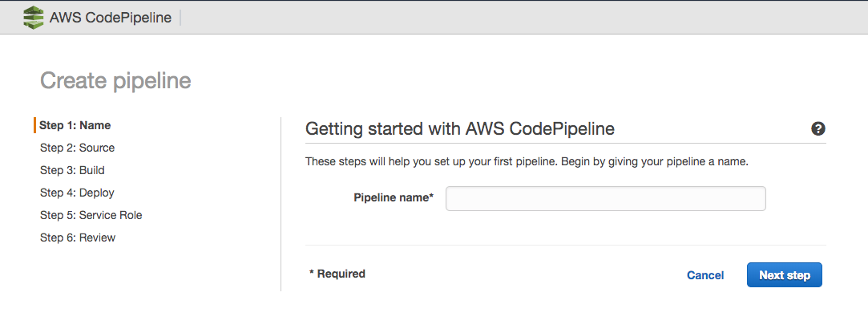Open Step 5: Service Role
Image resolution: width=868 pixels, height=333 pixels.
coord(91,215)
